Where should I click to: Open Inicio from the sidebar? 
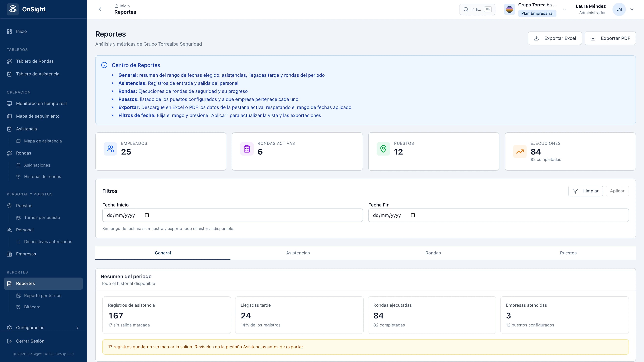coord(43,32)
